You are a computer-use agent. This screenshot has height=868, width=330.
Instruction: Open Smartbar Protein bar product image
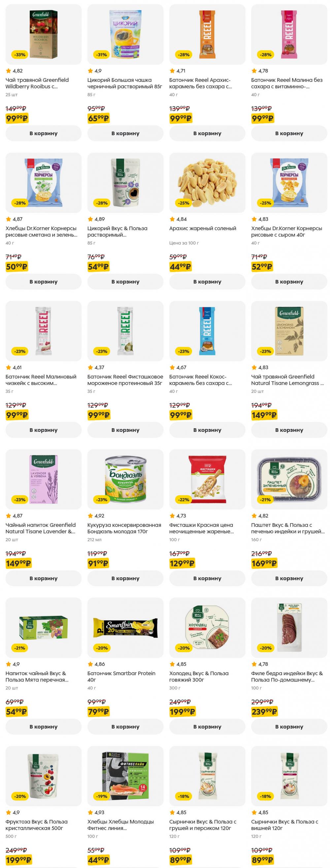pos(125,627)
